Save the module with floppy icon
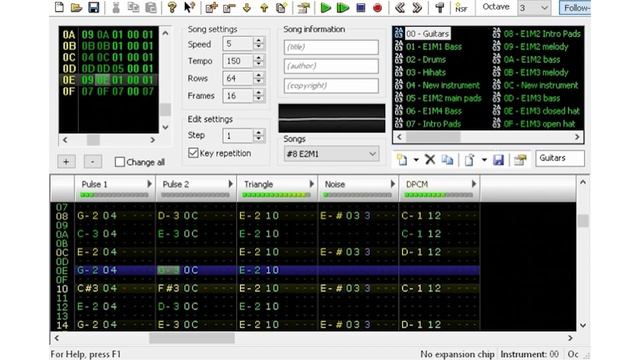Screen dimensions: 640x360 (93, 7)
